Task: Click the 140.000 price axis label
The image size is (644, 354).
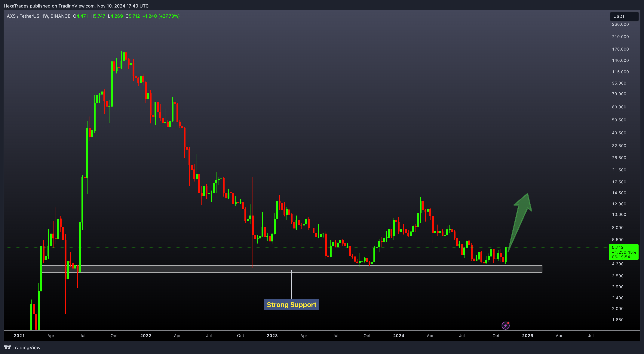Action: click(x=620, y=60)
